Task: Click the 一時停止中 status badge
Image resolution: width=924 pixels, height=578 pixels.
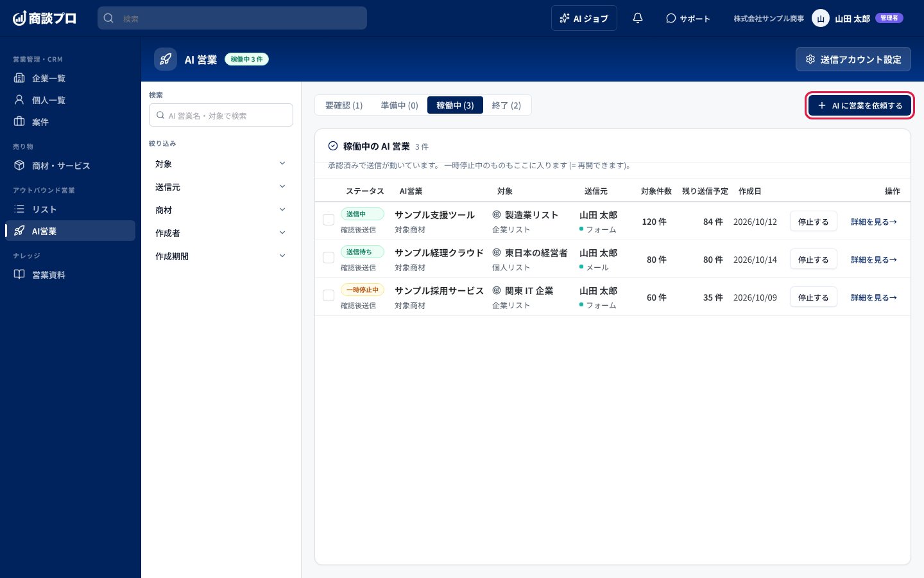Action: (362, 290)
